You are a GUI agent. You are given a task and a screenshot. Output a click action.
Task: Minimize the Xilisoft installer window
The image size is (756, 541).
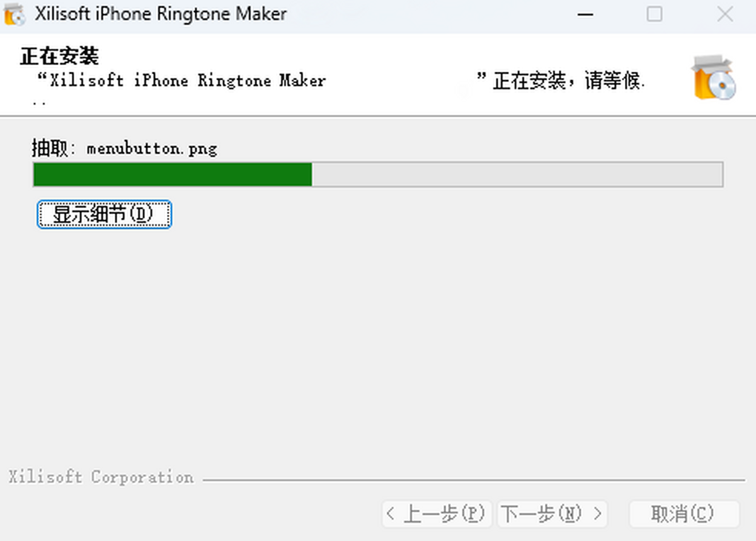[x=585, y=14]
